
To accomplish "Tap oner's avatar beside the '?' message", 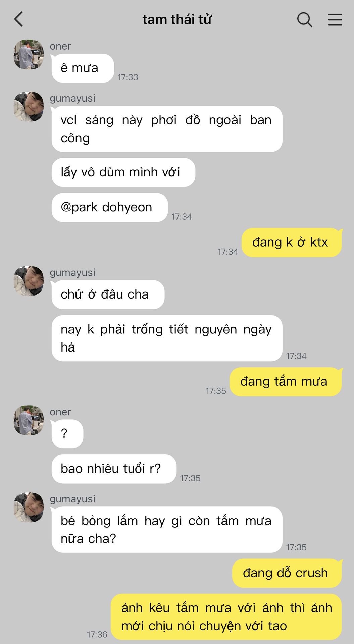I will pos(29,420).
